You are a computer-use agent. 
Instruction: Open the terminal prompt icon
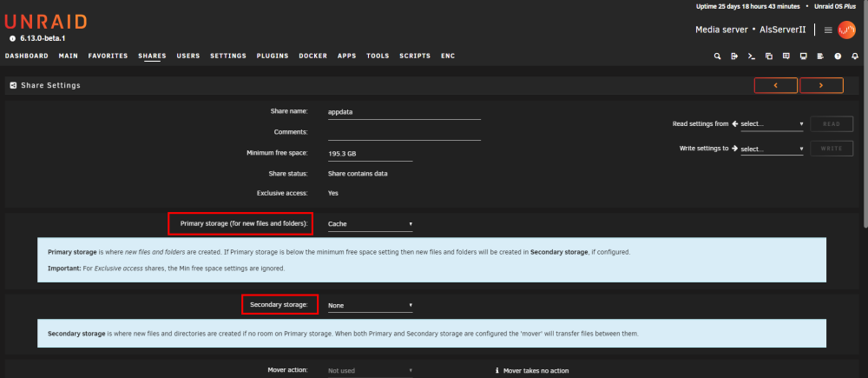click(x=751, y=56)
